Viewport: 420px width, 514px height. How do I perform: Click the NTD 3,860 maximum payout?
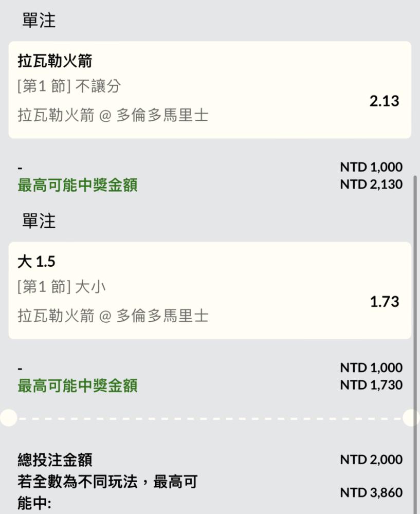tap(371, 492)
